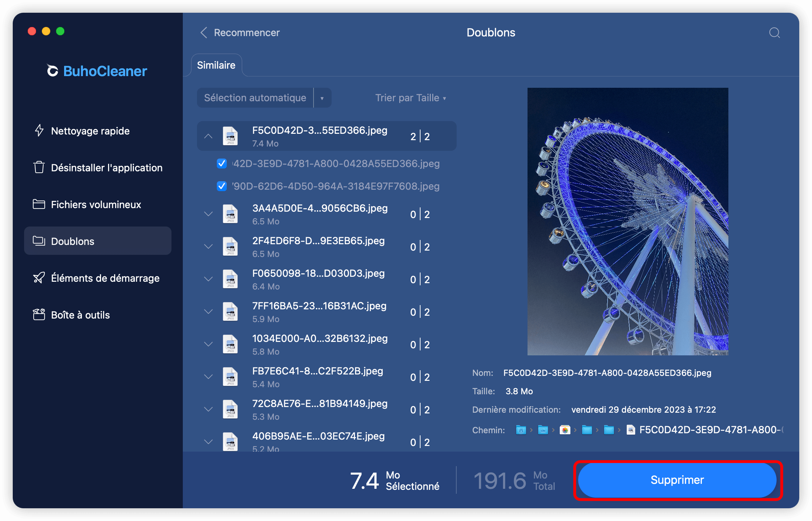The width and height of the screenshot is (812, 521).
Task: Expand the FB7E6C41-8...C2F522B.jpeg group
Action: pyautogui.click(x=208, y=377)
